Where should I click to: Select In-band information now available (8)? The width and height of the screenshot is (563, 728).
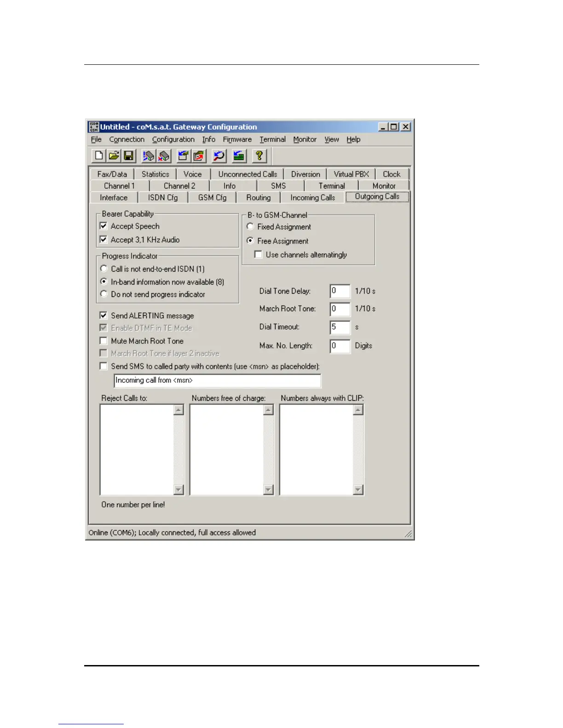(x=104, y=282)
